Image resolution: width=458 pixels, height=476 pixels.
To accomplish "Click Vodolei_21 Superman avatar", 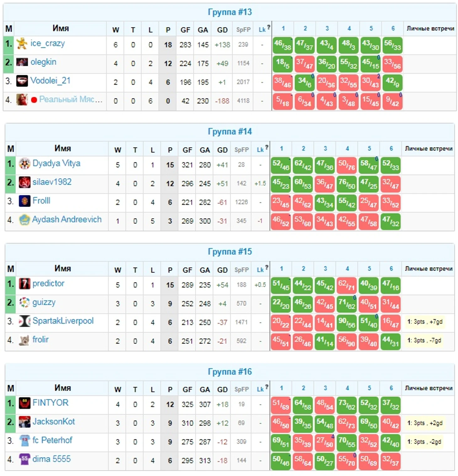I will (x=22, y=81).
